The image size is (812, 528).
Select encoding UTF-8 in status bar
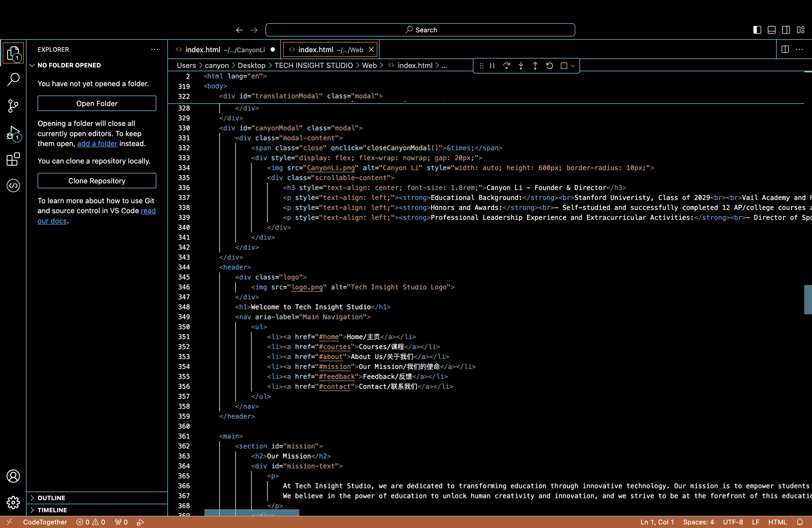pyautogui.click(x=733, y=522)
